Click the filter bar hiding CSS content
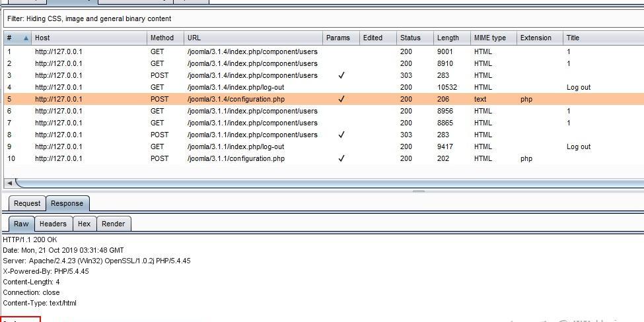The width and height of the screenshot is (644, 322). 324,19
